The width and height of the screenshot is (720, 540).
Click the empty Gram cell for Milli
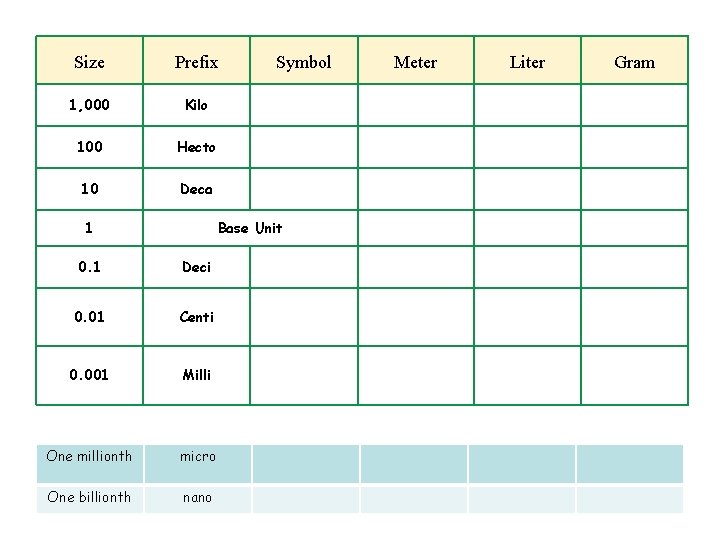pos(635,376)
